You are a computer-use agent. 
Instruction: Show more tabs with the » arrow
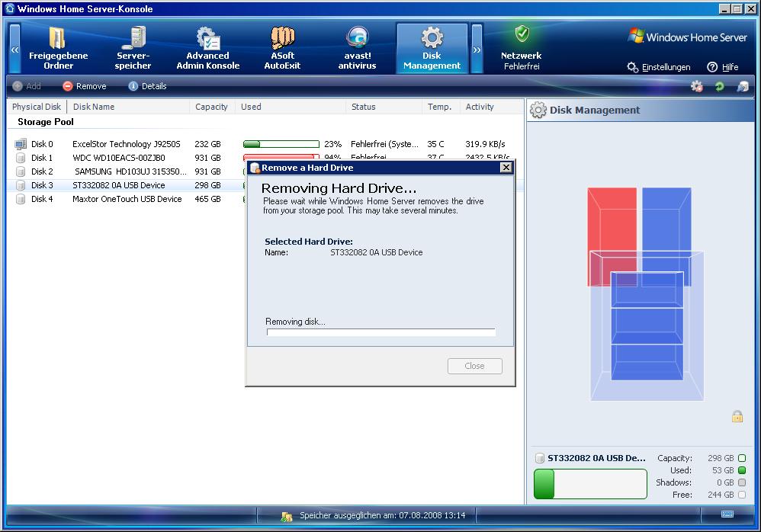pyautogui.click(x=477, y=49)
